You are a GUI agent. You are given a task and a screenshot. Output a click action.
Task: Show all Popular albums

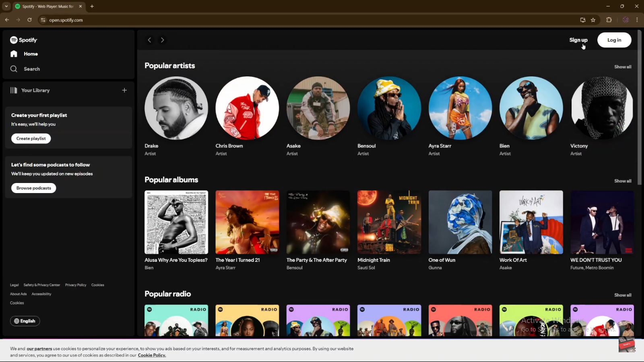pos(623,181)
